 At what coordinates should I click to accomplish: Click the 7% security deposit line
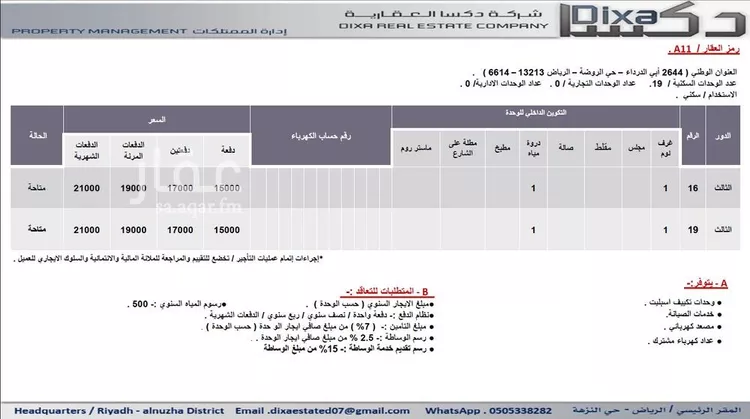320,327
